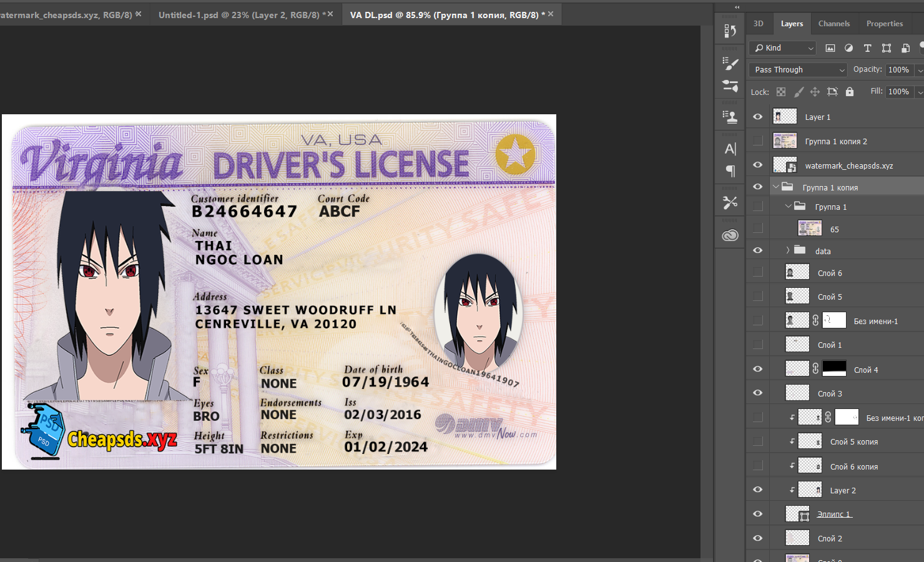Open the Kind layer filter dropdown

[x=784, y=48]
